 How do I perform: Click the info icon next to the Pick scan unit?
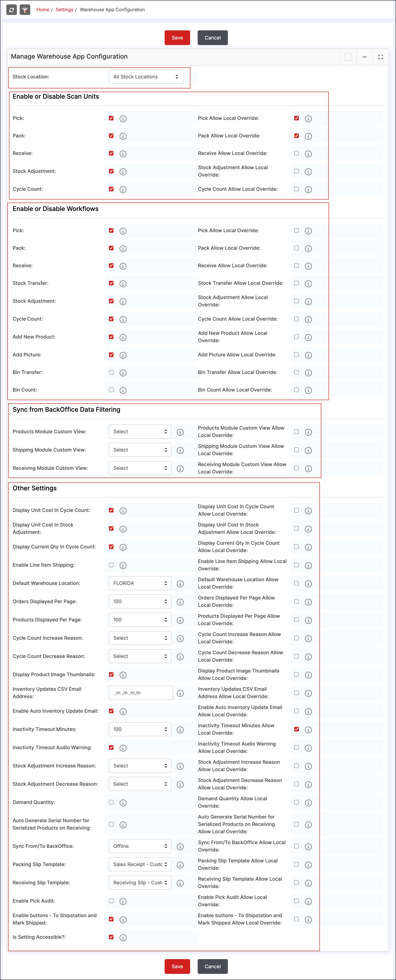123,119
